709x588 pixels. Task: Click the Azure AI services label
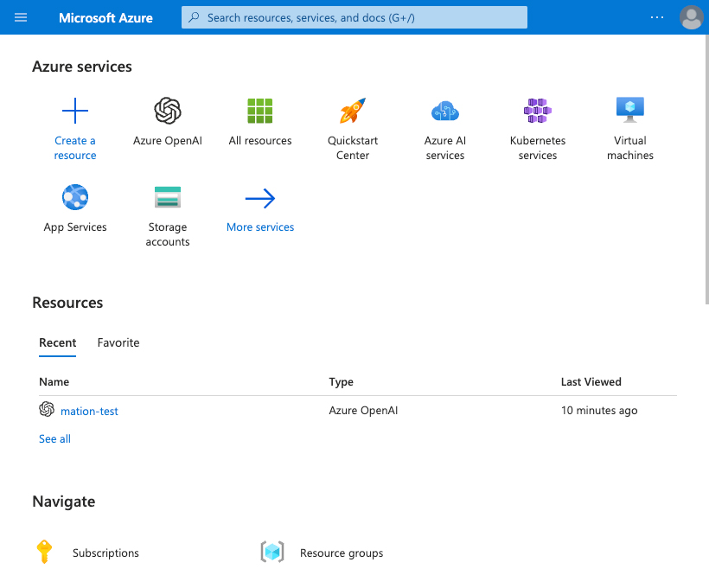pyautogui.click(x=445, y=148)
